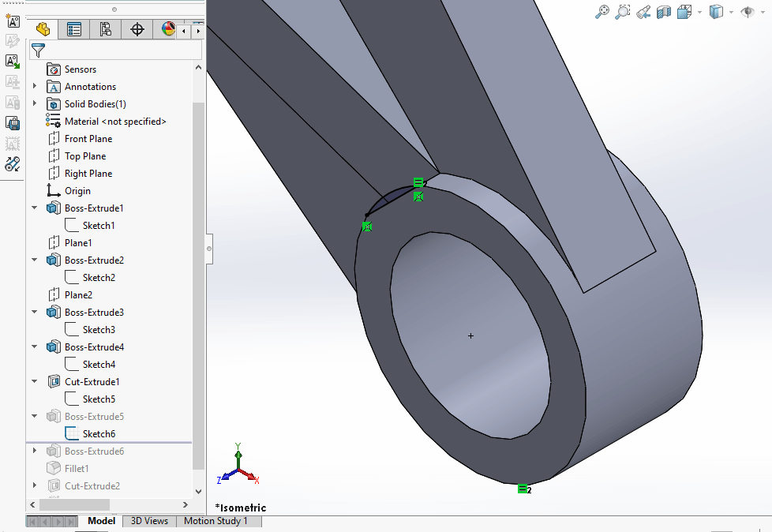Screen dimensions: 772x532
Task: Open the 3D Views tab
Action: (148, 521)
